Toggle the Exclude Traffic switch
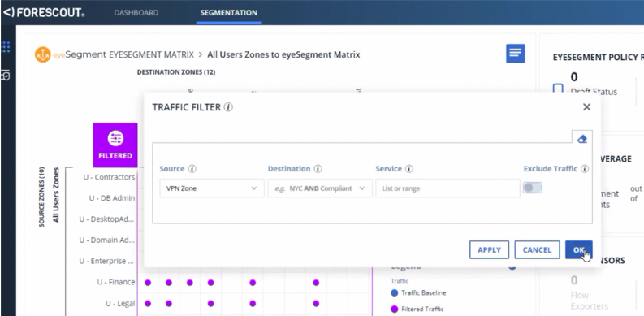Viewport: 644px width, 316px height. click(x=532, y=188)
